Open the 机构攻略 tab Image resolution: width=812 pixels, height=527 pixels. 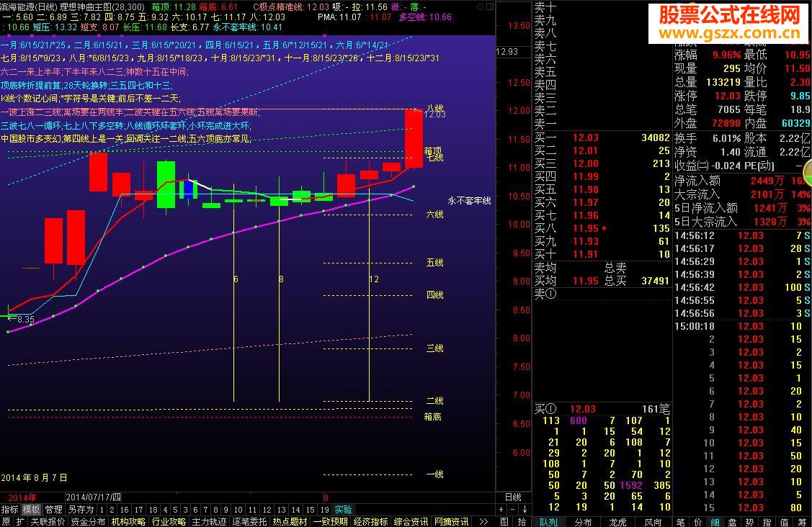[128, 522]
